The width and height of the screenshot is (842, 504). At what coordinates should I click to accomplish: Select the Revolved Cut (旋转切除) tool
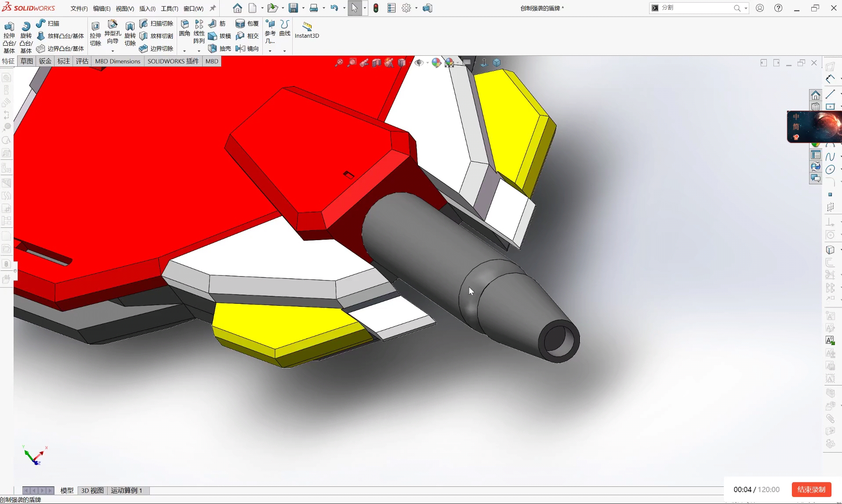click(130, 34)
